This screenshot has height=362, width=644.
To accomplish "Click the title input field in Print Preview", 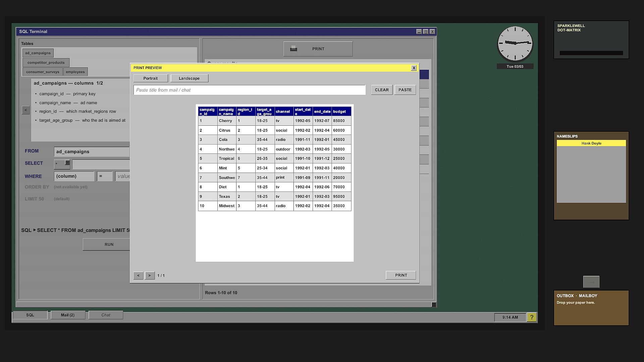I will coord(249,90).
